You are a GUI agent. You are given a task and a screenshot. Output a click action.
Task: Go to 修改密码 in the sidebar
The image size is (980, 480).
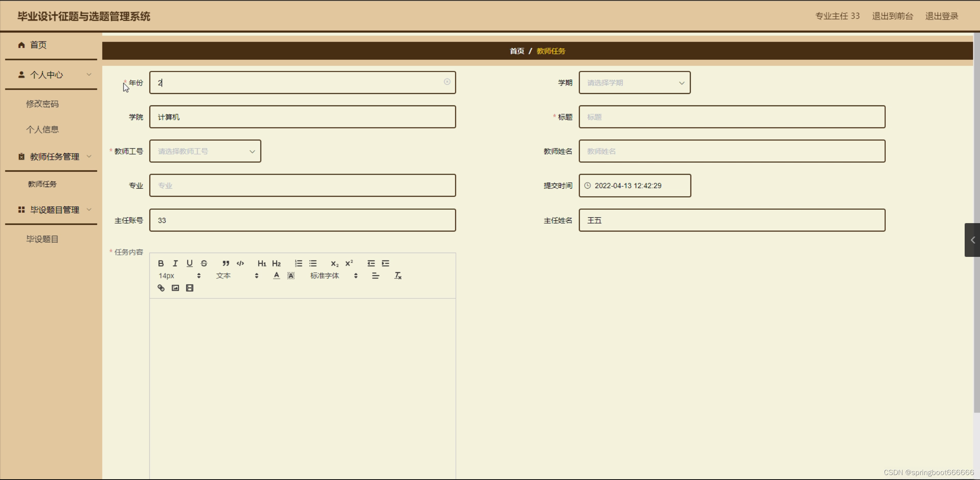42,104
